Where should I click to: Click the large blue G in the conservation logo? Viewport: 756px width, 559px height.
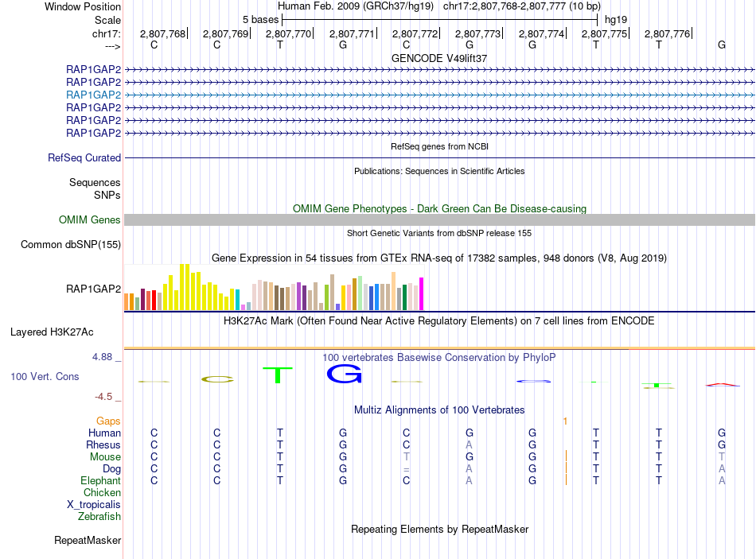point(345,374)
